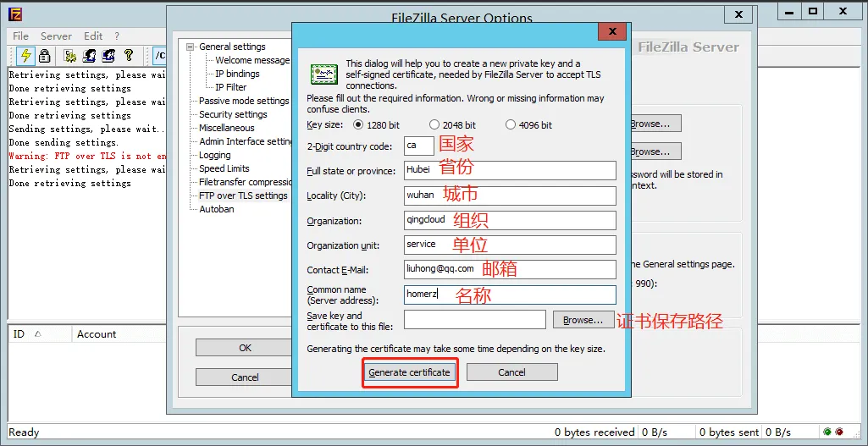The height and width of the screenshot is (446, 868).
Task: Select General settings in the options tree
Action: (x=232, y=47)
